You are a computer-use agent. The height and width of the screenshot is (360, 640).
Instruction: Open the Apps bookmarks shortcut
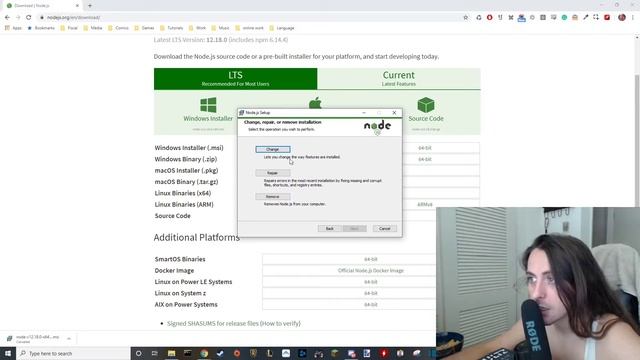coord(13,28)
